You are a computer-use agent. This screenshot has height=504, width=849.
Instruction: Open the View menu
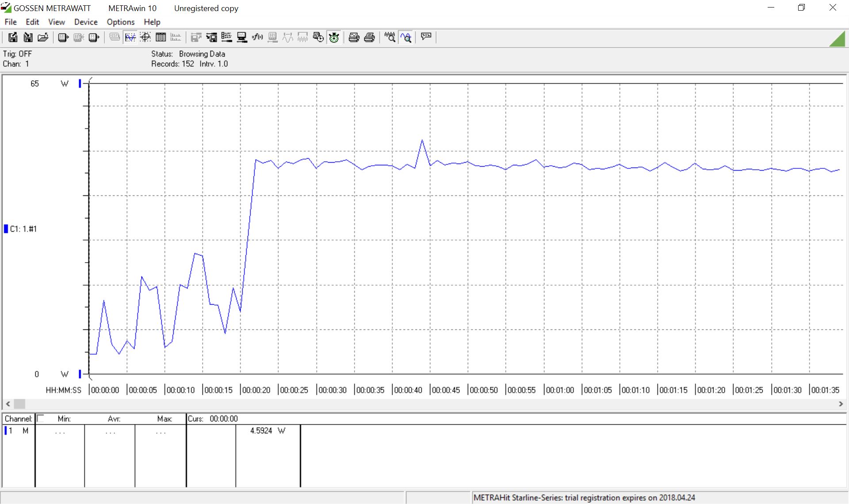(56, 22)
